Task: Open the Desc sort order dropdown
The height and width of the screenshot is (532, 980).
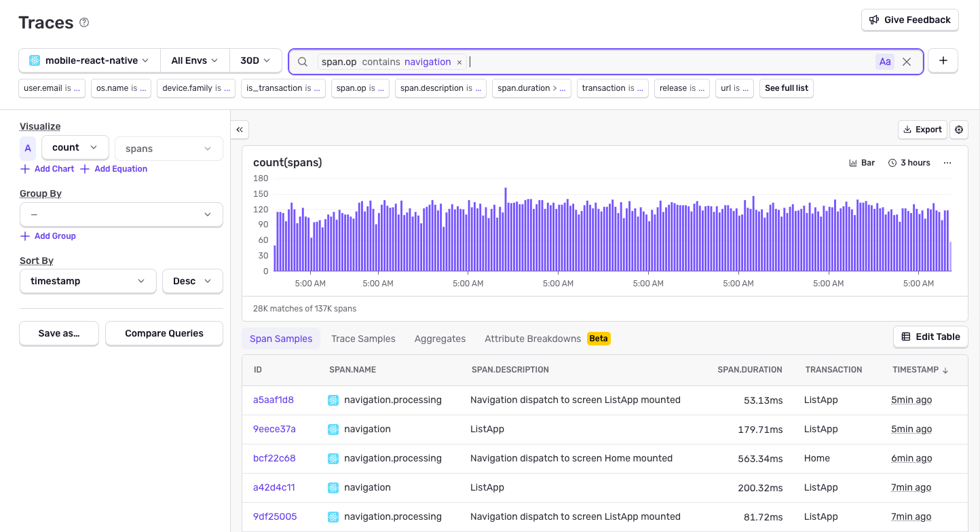Action: pos(192,280)
